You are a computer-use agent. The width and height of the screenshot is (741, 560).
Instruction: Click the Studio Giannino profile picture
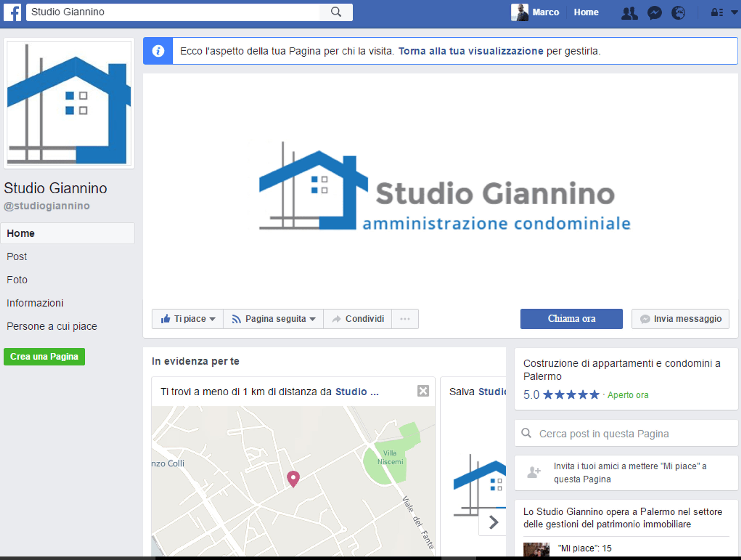(69, 103)
